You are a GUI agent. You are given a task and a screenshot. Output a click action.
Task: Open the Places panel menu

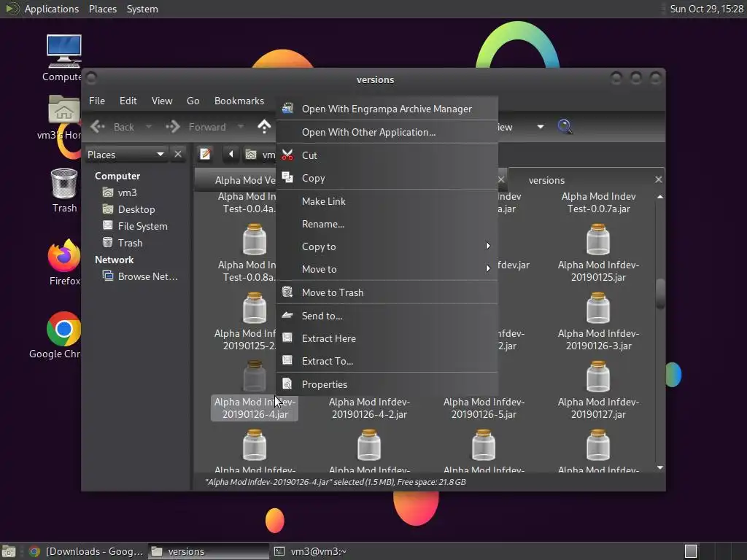(103, 9)
